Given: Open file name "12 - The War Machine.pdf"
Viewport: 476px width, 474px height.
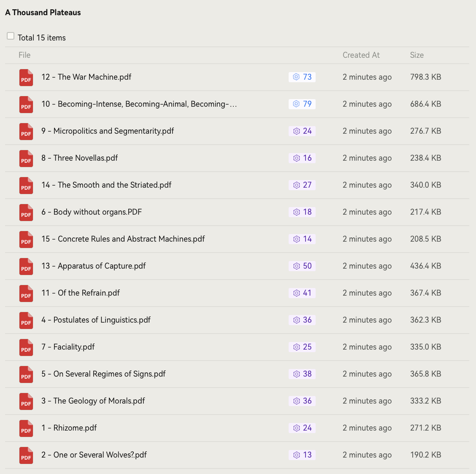Looking at the screenshot, I should [x=86, y=77].
